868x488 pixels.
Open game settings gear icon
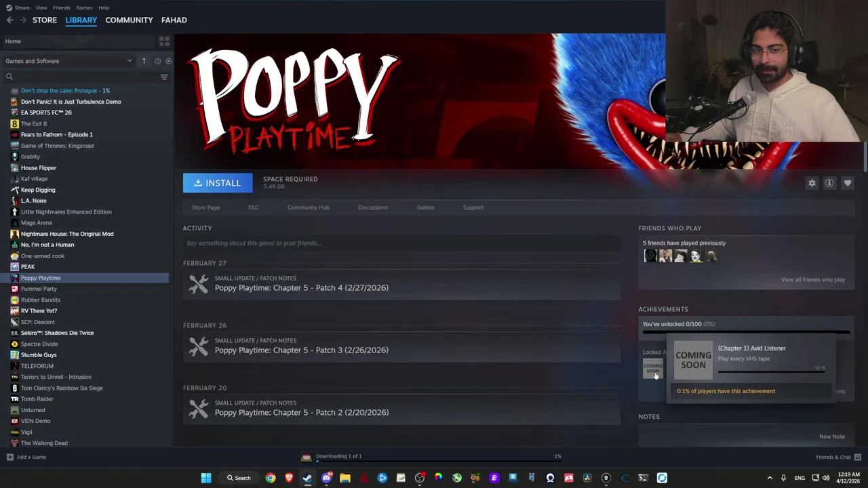pyautogui.click(x=812, y=183)
